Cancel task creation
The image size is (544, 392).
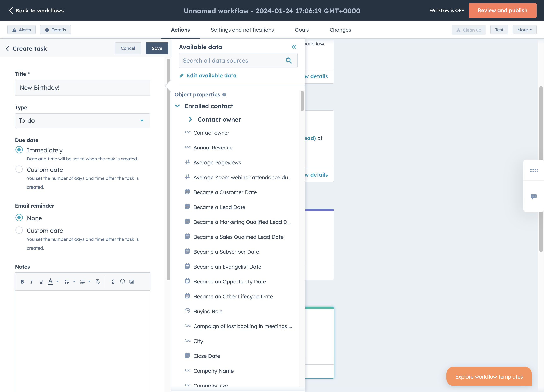pyautogui.click(x=128, y=48)
